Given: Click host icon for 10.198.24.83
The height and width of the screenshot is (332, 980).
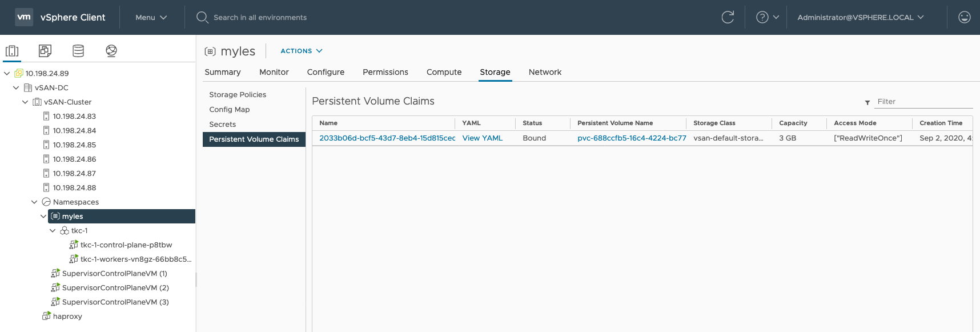Looking at the screenshot, I should tap(46, 116).
